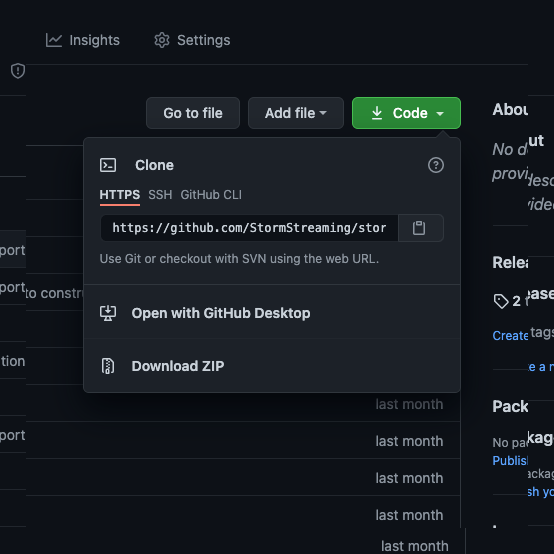The image size is (554, 554).
Task: Click the ZIP file archive icon
Action: tap(108, 366)
